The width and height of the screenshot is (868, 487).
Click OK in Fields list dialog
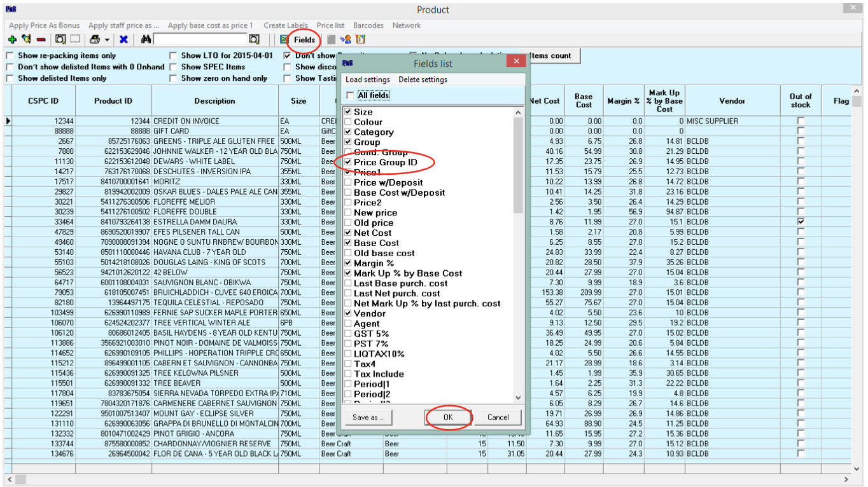449,418
